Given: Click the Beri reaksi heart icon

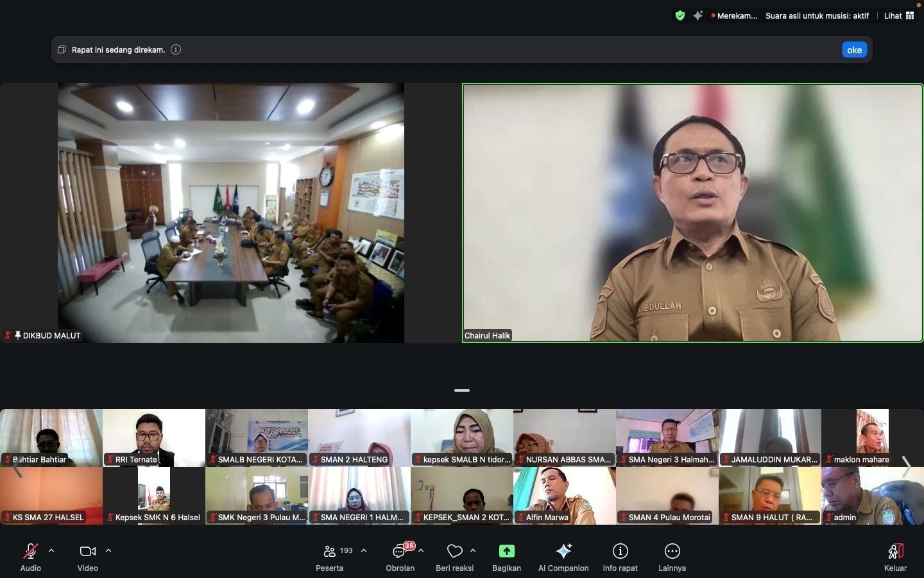Looking at the screenshot, I should click(x=454, y=552).
